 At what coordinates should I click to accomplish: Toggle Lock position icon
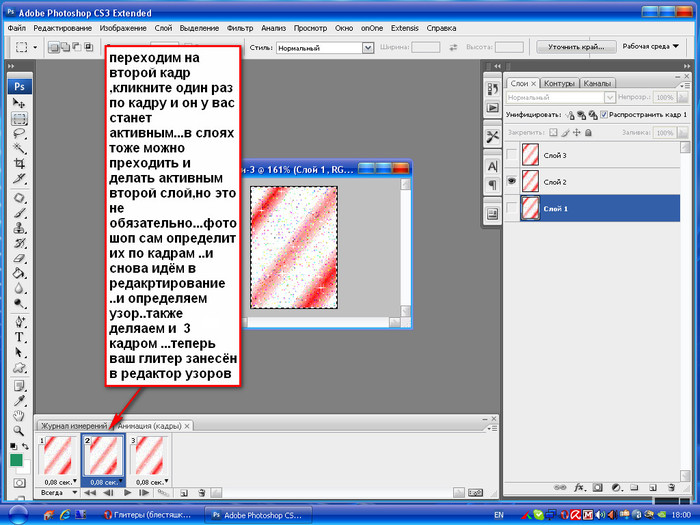pos(577,133)
